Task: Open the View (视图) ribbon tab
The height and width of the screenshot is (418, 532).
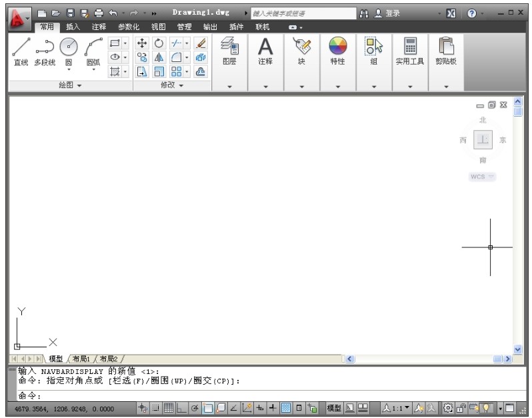Action: point(158,27)
